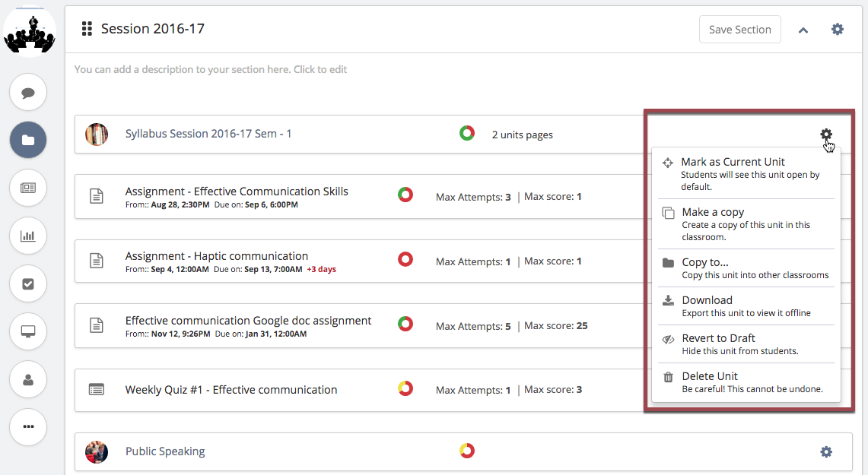The image size is (868, 475).
Task: Click the crosshair icon beside Mark as Current Unit
Action: coord(668,163)
